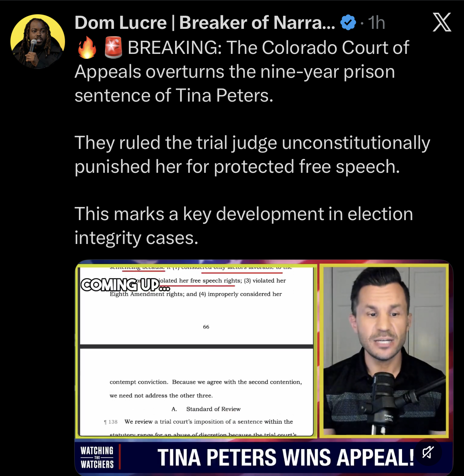The width and height of the screenshot is (464, 476).
Task: Click page number 66 in the document
Action: 206,327
